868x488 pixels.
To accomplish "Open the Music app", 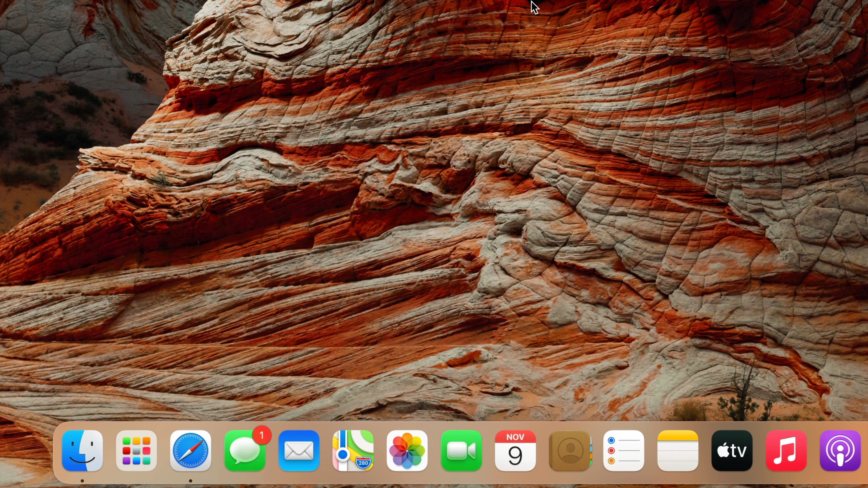I will [x=786, y=450].
